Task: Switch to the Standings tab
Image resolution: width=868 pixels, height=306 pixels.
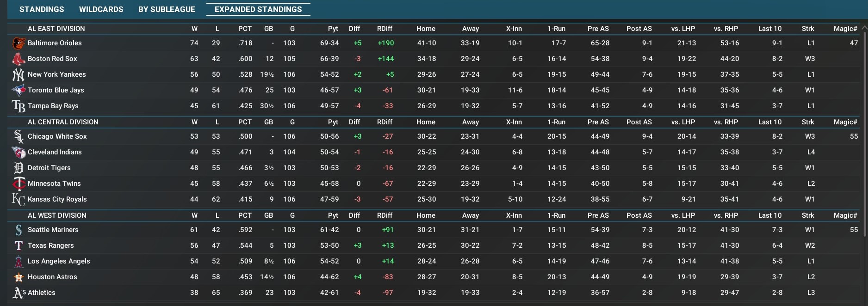Action: 42,9
